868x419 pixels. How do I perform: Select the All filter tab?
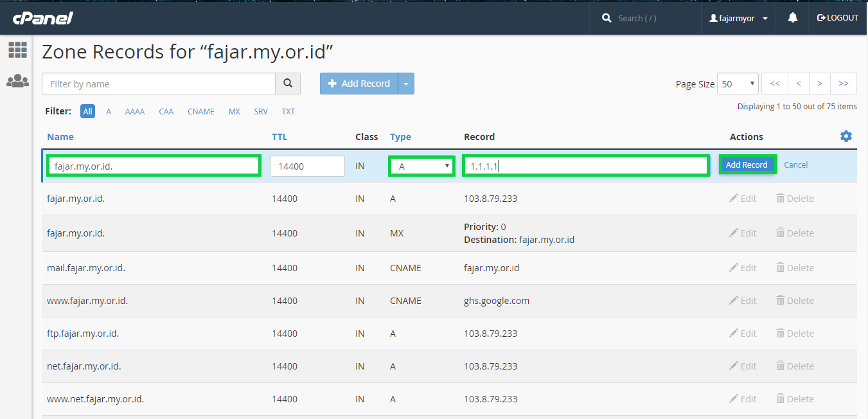click(87, 111)
